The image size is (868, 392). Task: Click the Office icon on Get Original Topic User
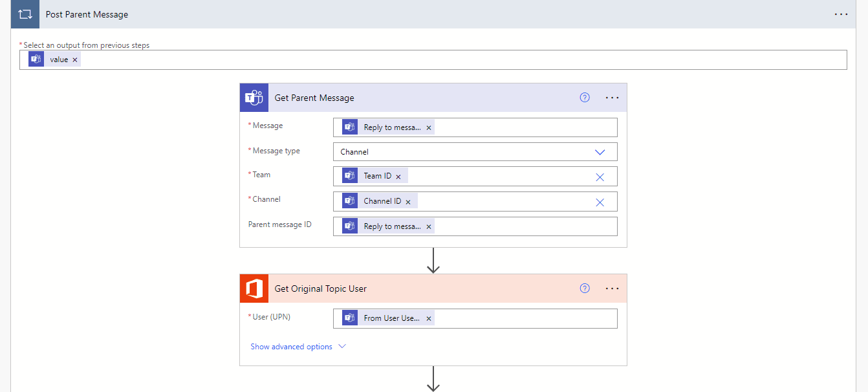coord(254,289)
